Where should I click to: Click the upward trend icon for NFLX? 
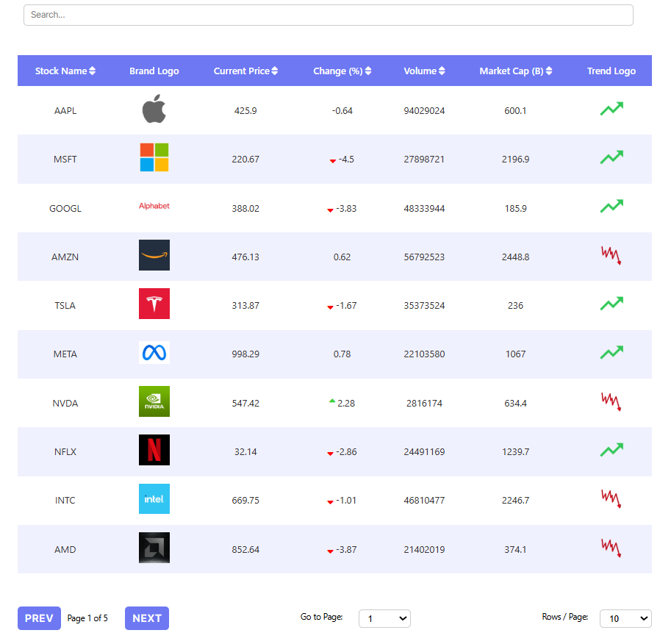click(611, 450)
